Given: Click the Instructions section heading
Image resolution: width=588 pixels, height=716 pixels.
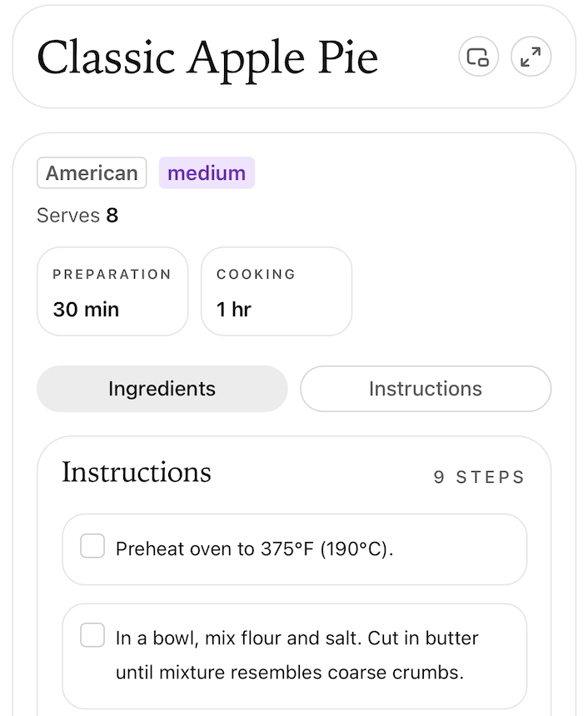Looking at the screenshot, I should [137, 472].
